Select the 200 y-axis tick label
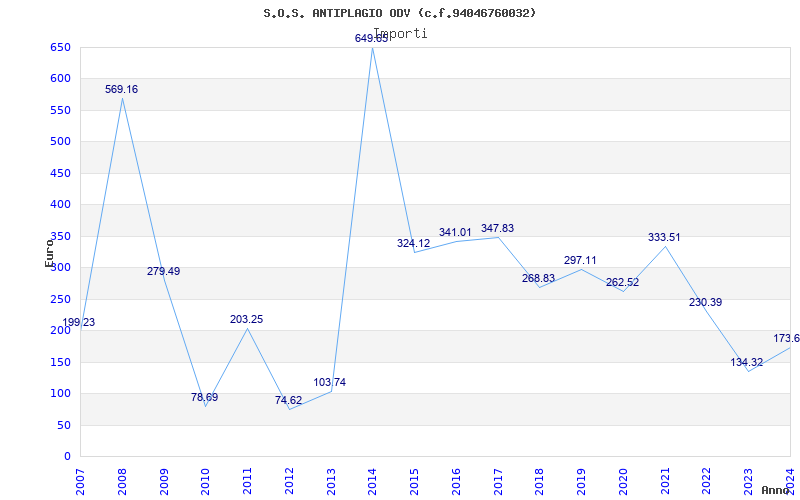800x500 pixels. (60, 330)
